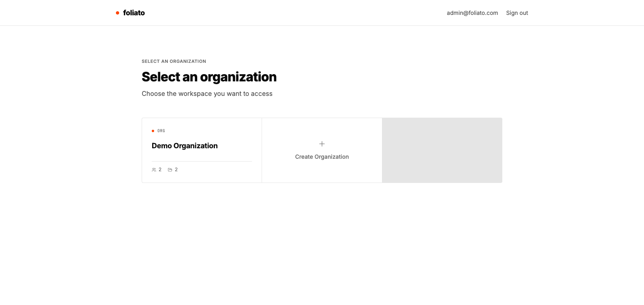Click the members icon on Demo Organization
644x305 pixels.
154,170
